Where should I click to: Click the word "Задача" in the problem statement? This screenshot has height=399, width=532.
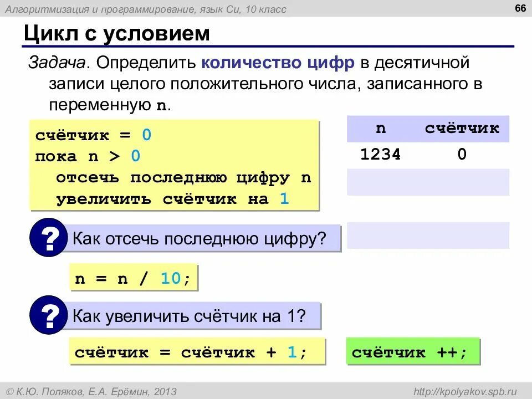pos(57,63)
